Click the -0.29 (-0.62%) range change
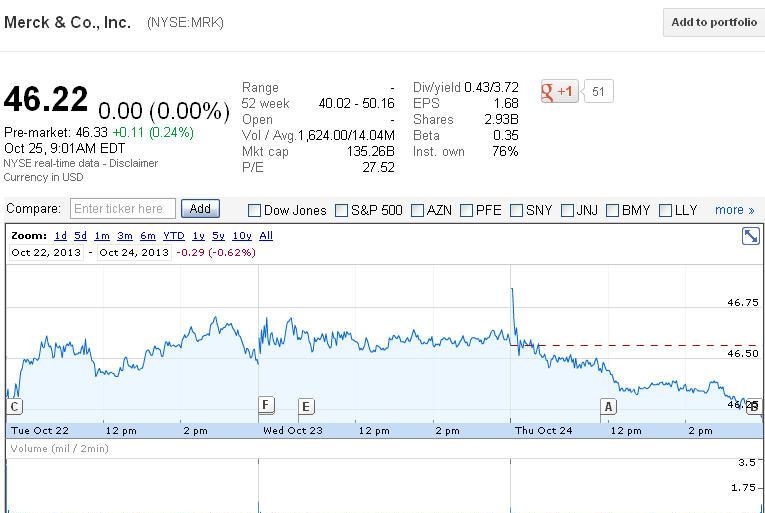This screenshot has width=765, height=513. 216,253
